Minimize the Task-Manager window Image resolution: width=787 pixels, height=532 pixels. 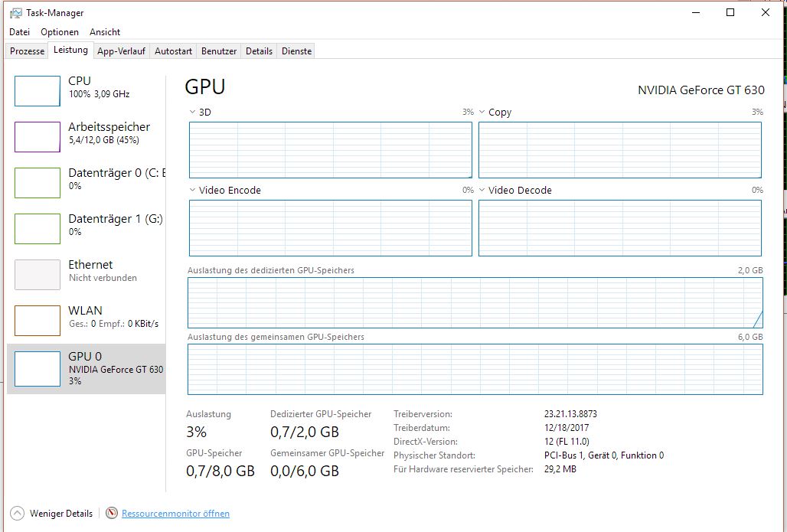(x=696, y=12)
